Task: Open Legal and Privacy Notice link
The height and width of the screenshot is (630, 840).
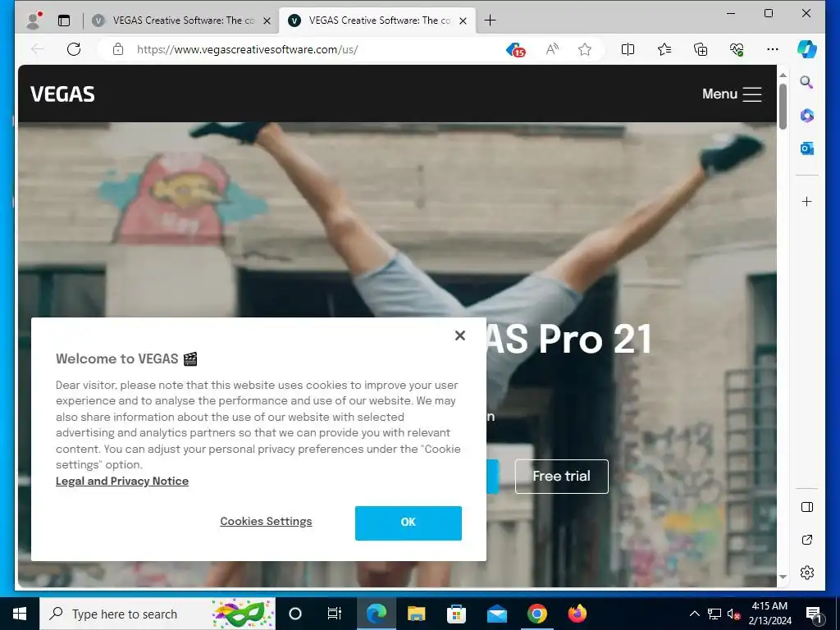Action: (x=122, y=481)
